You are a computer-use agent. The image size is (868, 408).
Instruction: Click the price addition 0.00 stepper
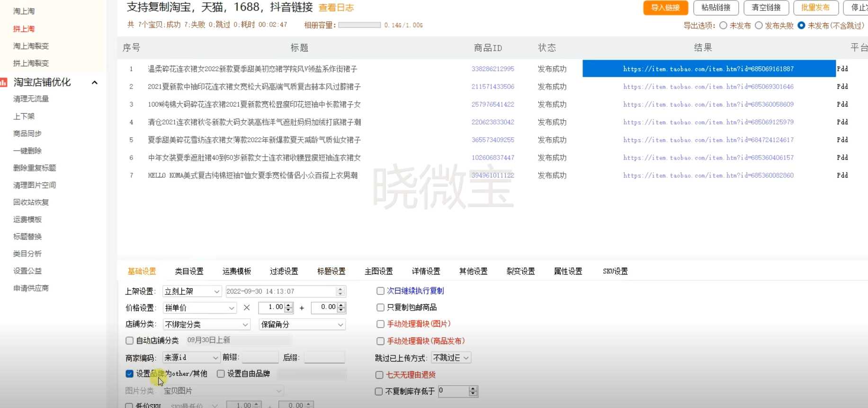[x=341, y=308]
